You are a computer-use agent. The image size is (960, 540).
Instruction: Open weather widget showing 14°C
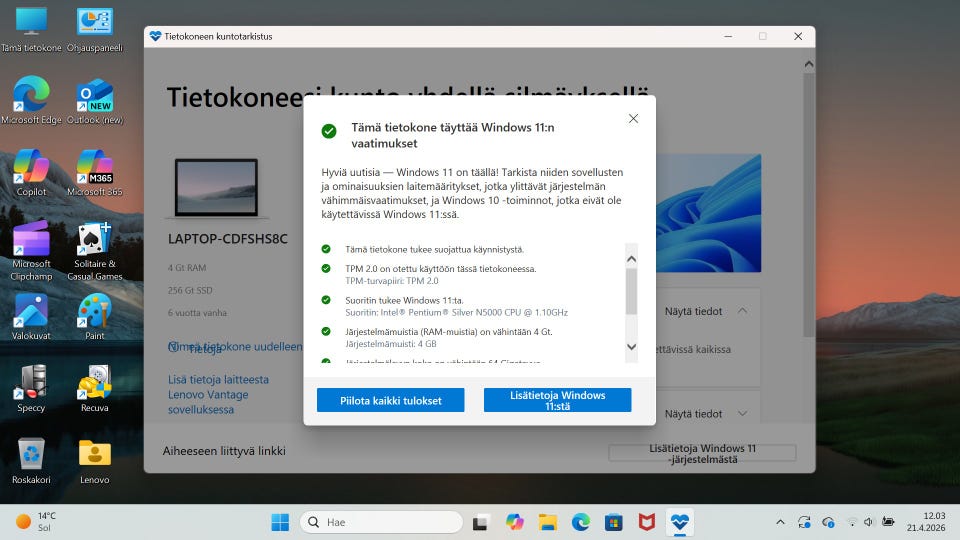point(36,522)
